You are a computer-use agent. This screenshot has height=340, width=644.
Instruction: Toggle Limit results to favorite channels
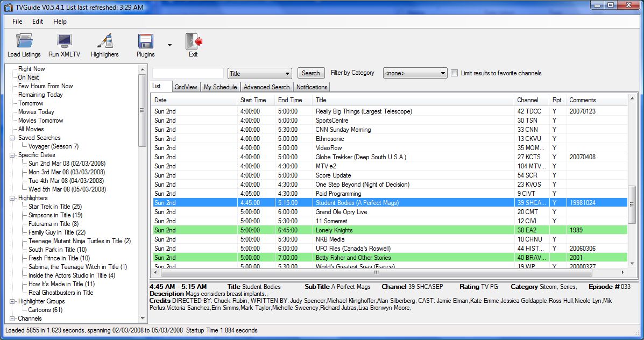coord(454,73)
